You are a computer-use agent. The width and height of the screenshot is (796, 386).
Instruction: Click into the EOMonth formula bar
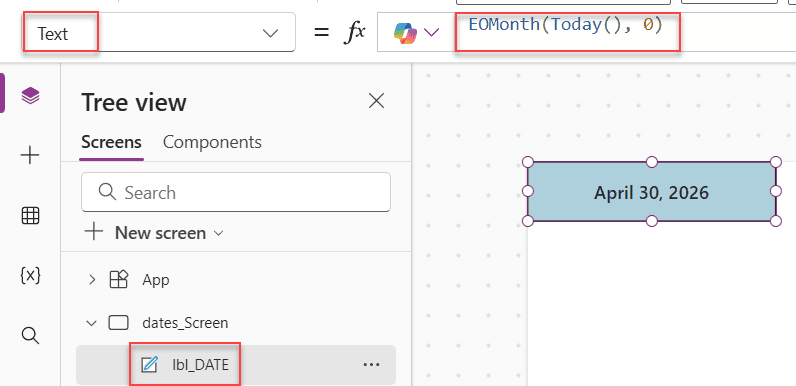(x=566, y=25)
